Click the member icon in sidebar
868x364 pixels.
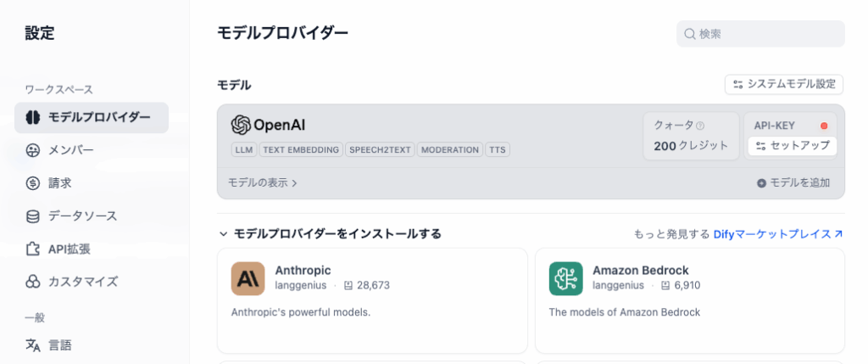[x=33, y=150]
